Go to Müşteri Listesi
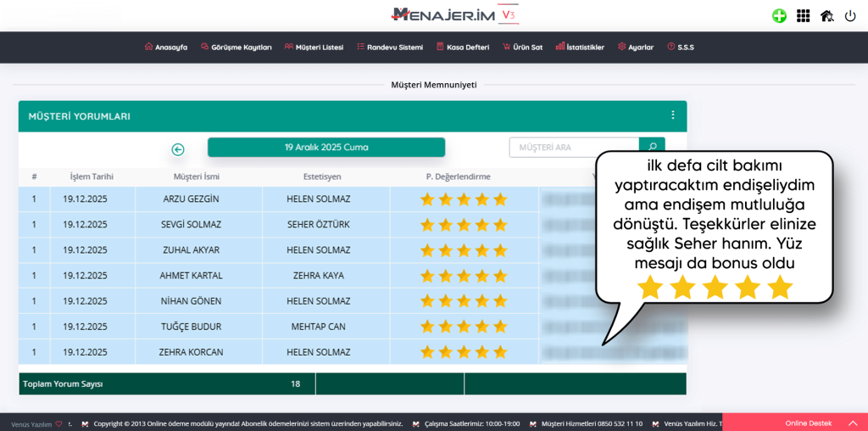Screen dimensions: 868x431 coord(314,48)
